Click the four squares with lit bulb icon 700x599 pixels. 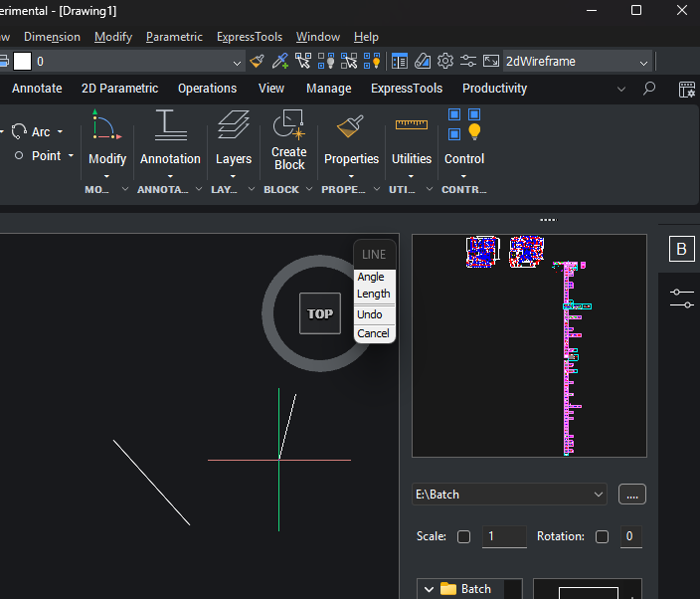[x=372, y=62]
